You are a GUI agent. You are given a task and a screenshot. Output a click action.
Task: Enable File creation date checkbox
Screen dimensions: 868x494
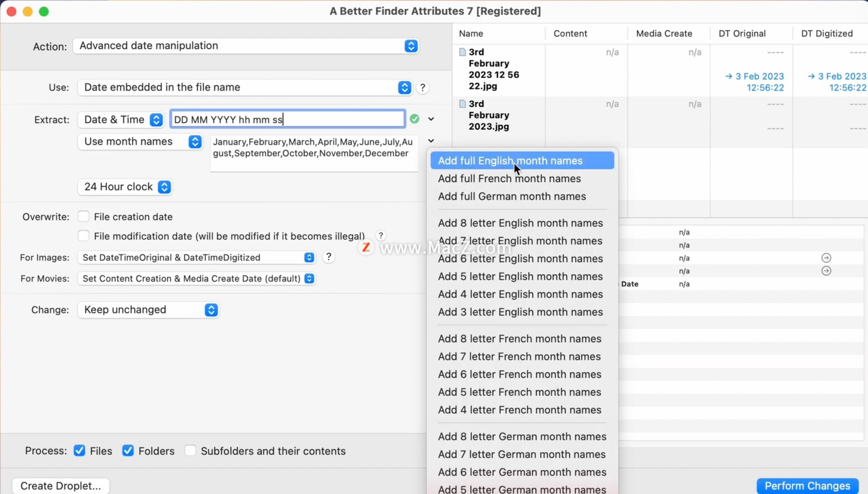(83, 216)
